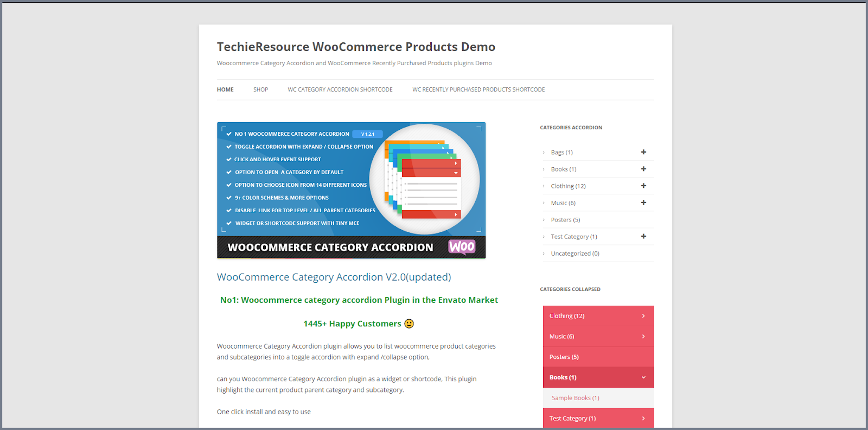The width and height of the screenshot is (868, 430).
Task: Open Test Category (1) link in Categories Accordion
Action: [574, 237]
